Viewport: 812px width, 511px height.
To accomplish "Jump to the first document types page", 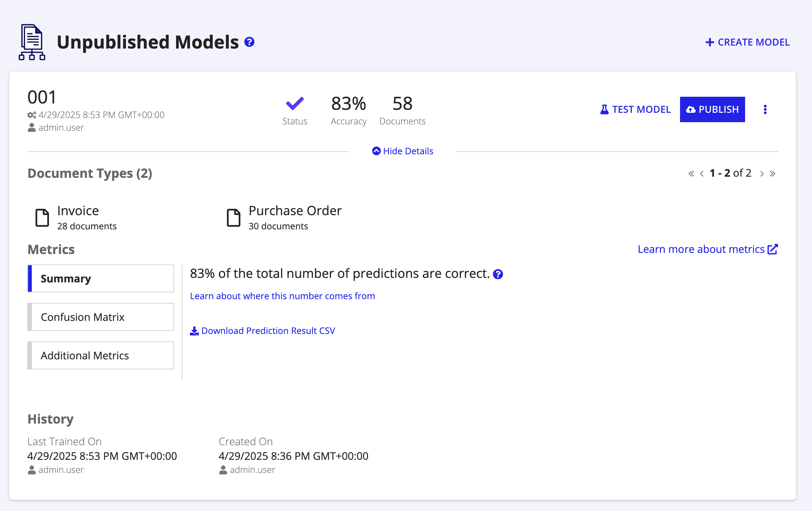I will [x=691, y=174].
